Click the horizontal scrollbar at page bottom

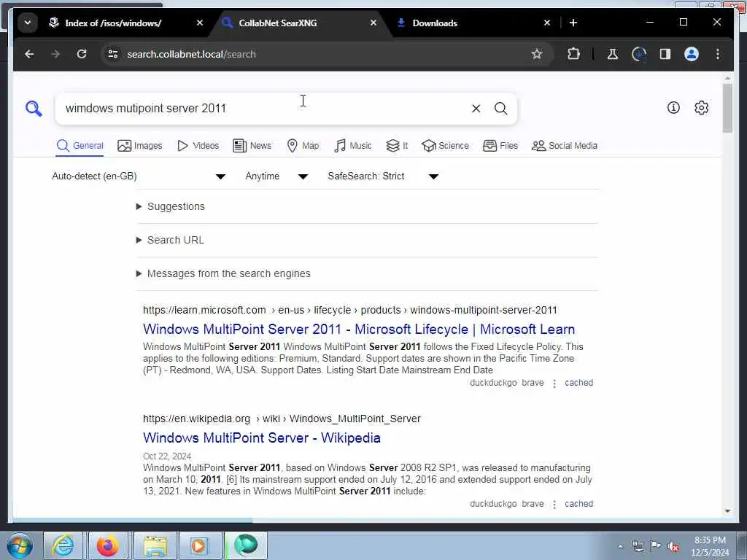(133, 520)
